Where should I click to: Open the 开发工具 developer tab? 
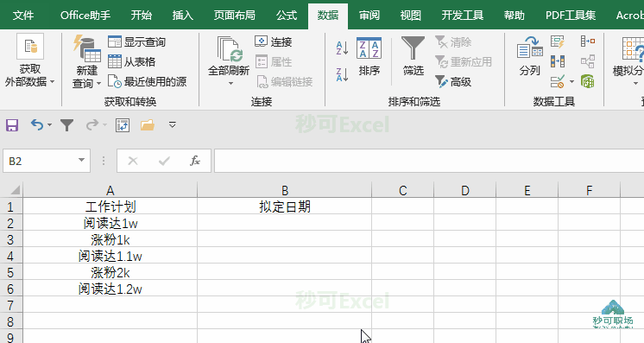point(463,16)
